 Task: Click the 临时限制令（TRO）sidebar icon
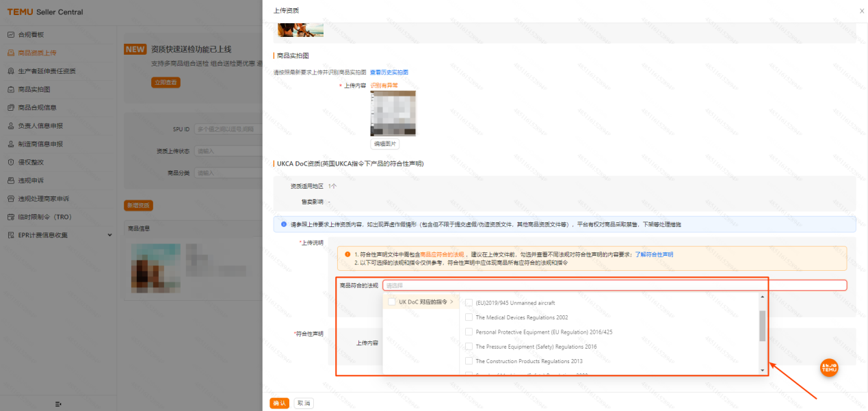[11, 217]
